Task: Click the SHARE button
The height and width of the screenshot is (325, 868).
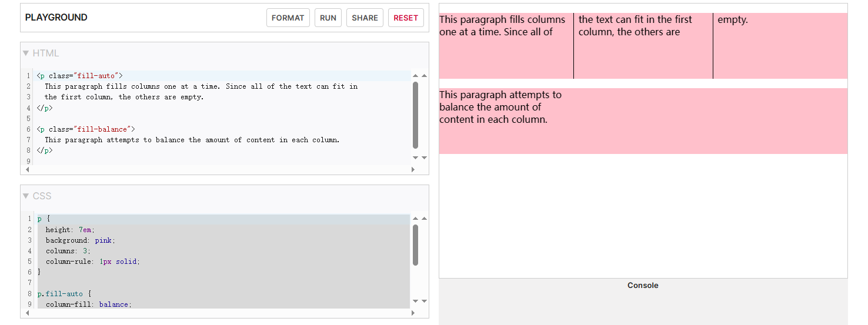Action: point(365,18)
